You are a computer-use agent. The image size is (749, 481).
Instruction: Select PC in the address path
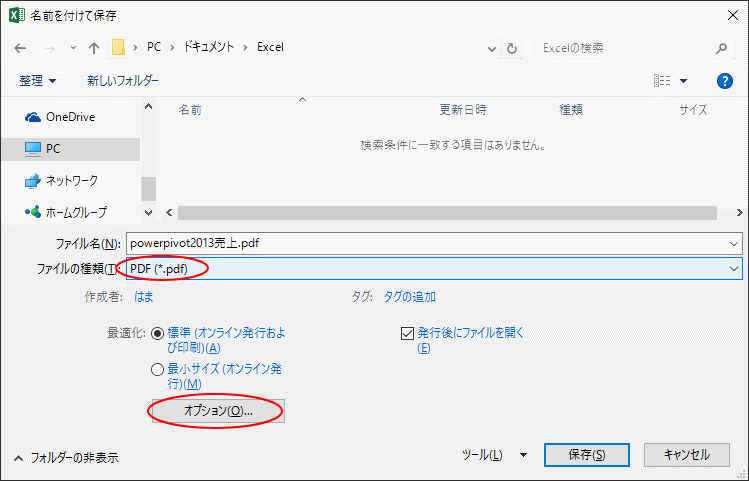click(x=154, y=47)
